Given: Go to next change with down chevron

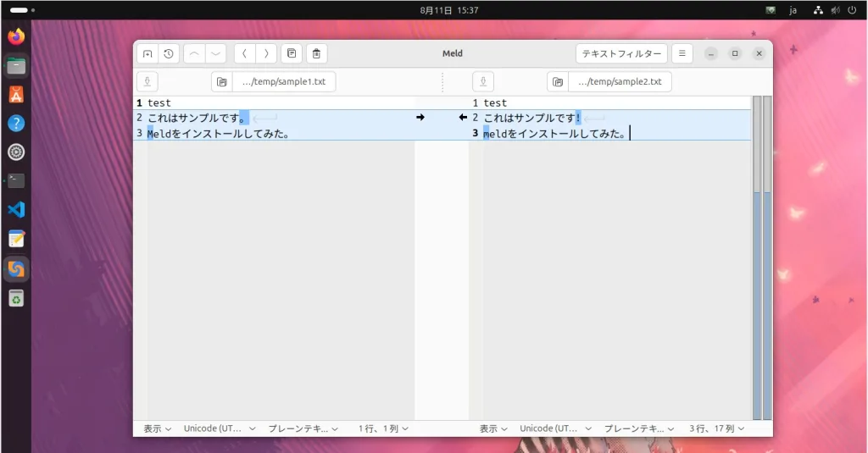Looking at the screenshot, I should click(x=216, y=53).
